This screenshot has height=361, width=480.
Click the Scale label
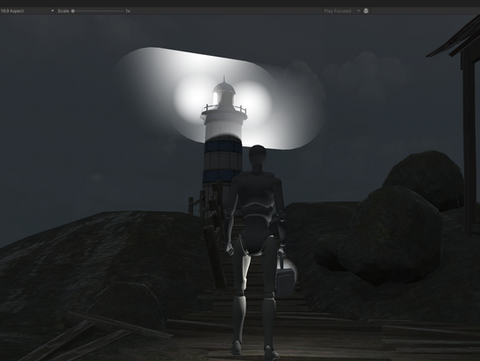pyautogui.click(x=63, y=11)
